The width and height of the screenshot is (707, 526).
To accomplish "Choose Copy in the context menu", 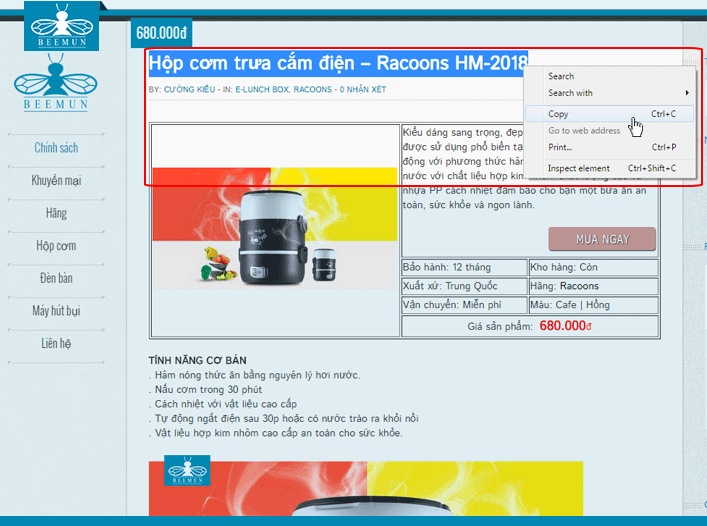I will pos(609,114).
